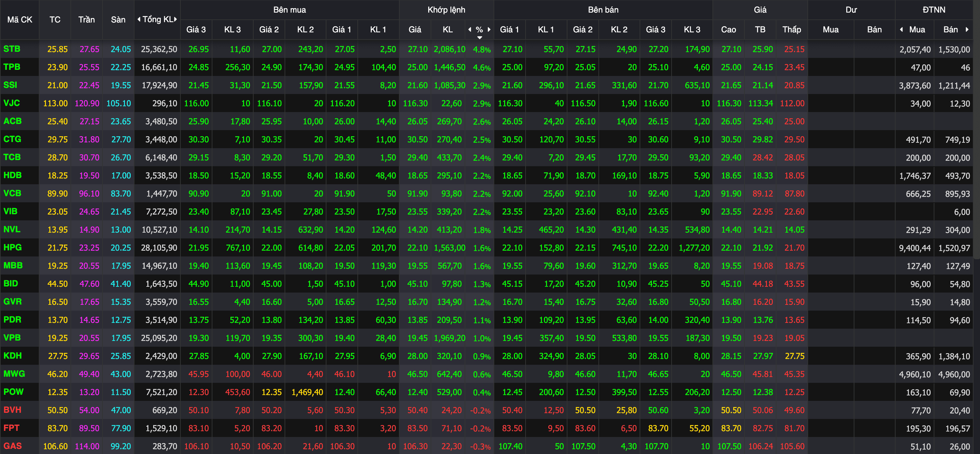Open VPB stock symbol
The height and width of the screenshot is (454, 980).
point(12,338)
